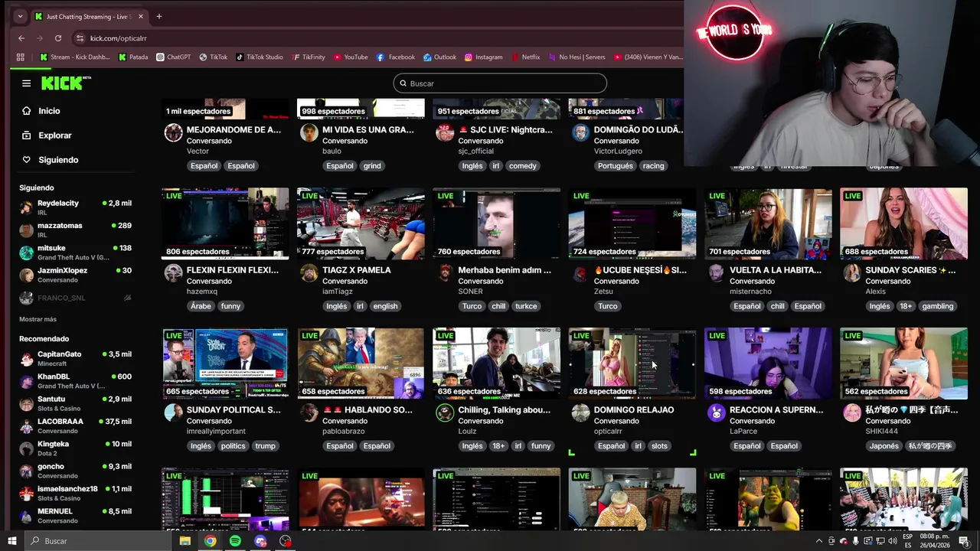Open Explorar in the sidebar
The image size is (980, 551).
(x=54, y=135)
